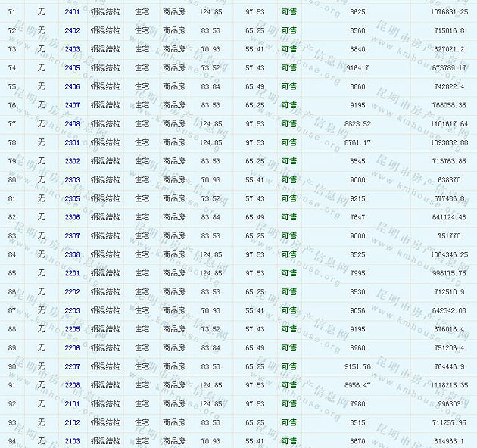Open room 2303 link
477x448 pixels.
73,180
